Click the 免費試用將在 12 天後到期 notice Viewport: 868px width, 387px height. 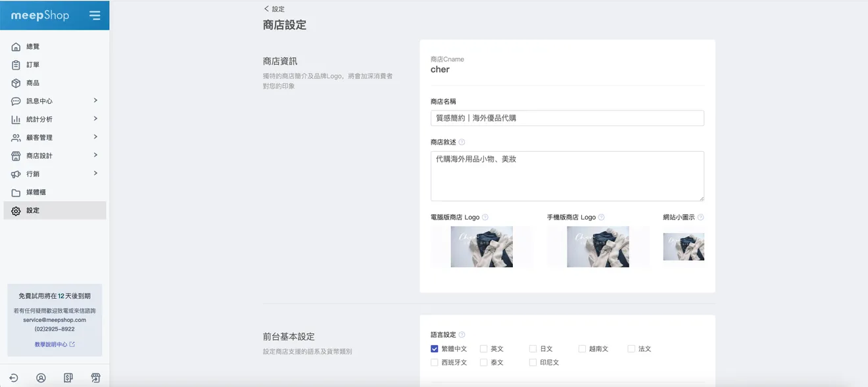tap(55, 296)
